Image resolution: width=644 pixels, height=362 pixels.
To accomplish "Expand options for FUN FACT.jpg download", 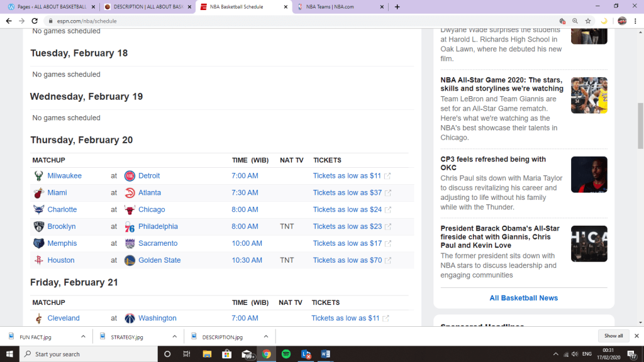I will [82, 336].
